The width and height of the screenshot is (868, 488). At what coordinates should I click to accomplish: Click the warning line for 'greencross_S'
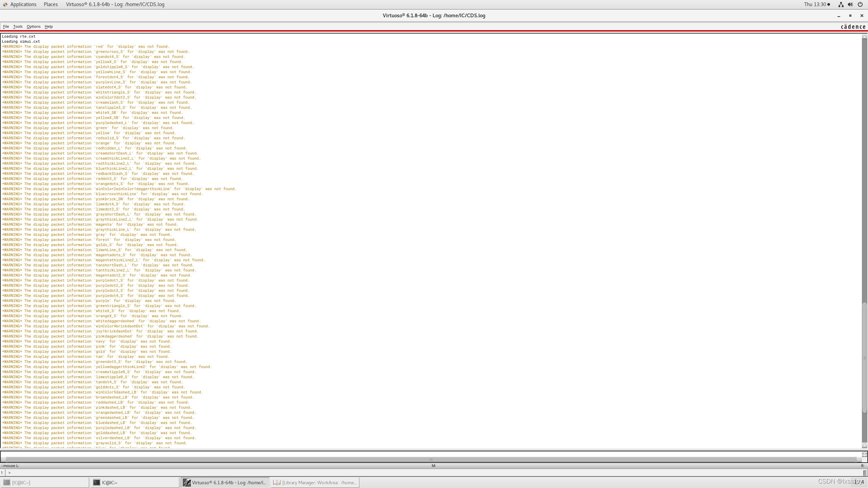(x=96, y=52)
